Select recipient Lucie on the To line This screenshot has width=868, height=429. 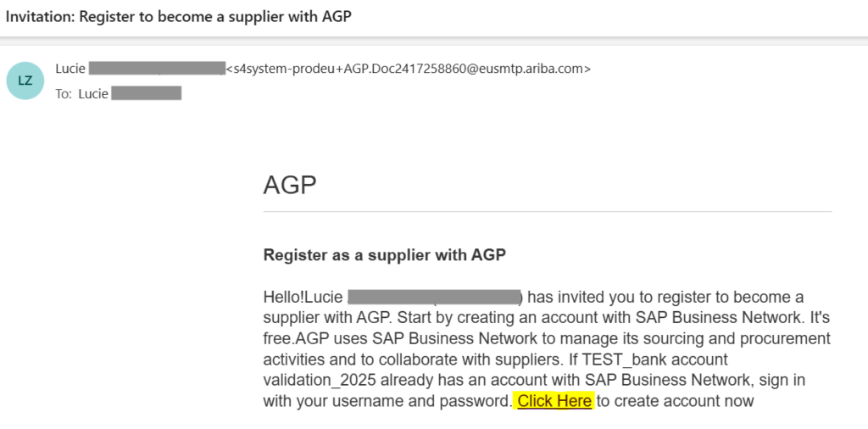[93, 94]
